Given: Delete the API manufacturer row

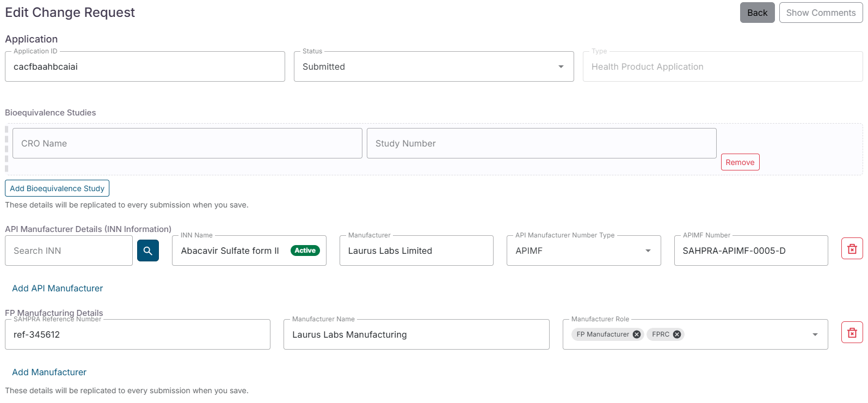Looking at the screenshot, I should 852,249.
